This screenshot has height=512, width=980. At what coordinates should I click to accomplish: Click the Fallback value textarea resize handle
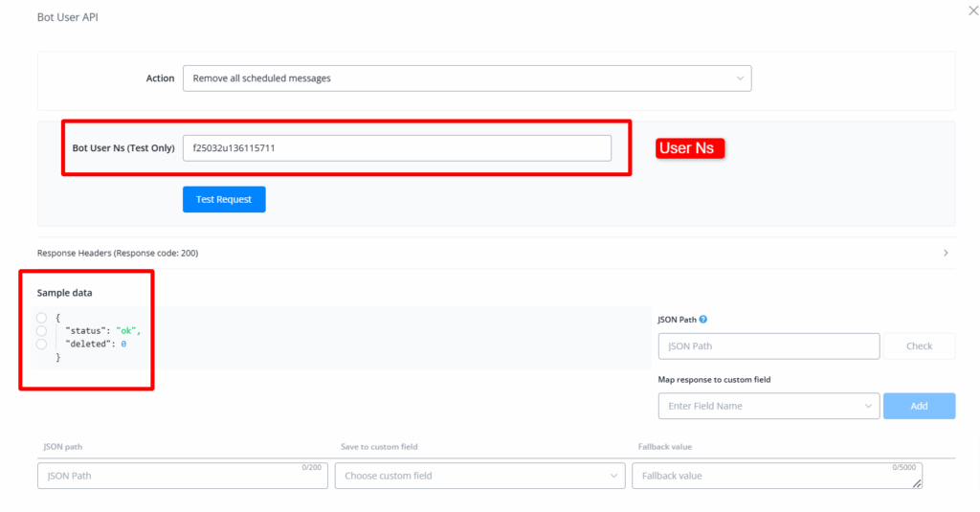point(918,484)
